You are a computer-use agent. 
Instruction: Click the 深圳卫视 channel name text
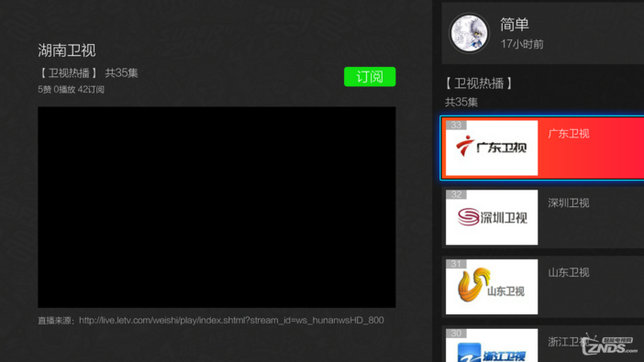pos(569,203)
